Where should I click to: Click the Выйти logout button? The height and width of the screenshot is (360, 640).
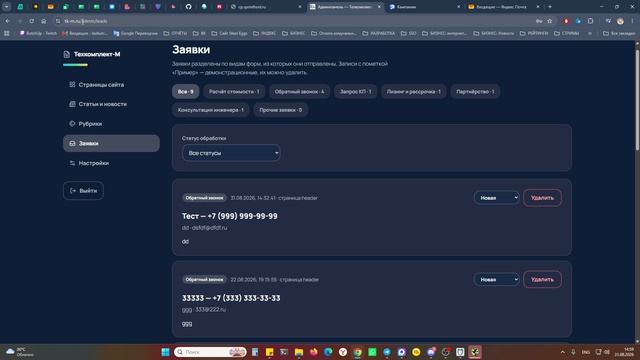coord(83,191)
